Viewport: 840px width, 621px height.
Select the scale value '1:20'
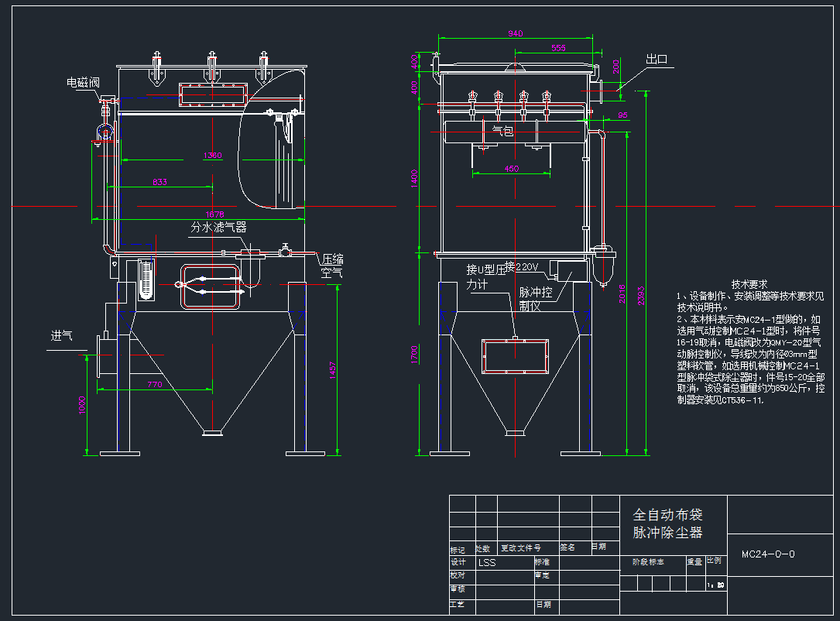[x=715, y=585]
